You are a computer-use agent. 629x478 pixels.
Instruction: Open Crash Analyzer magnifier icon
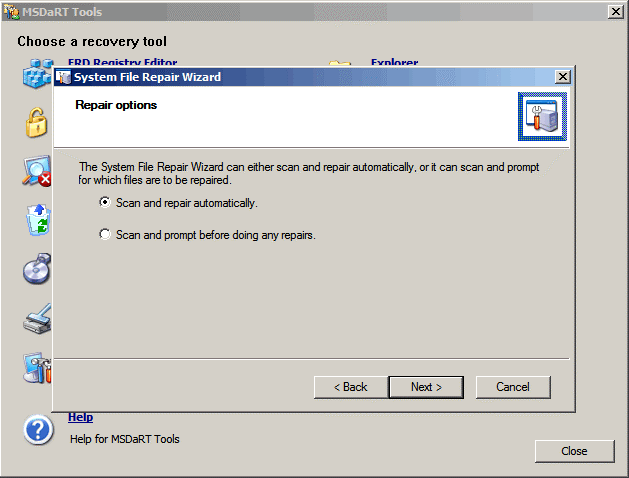pyautogui.click(x=37, y=171)
